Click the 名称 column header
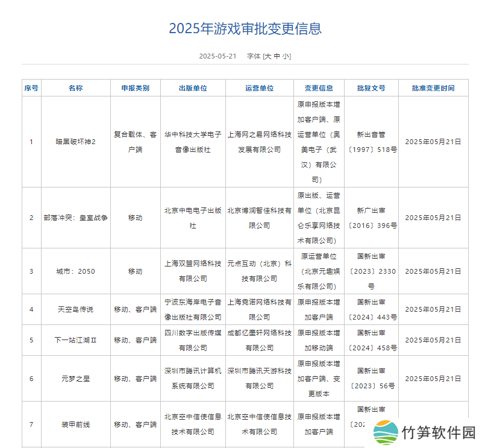Viewport: 485px width, 448px height. [75, 88]
